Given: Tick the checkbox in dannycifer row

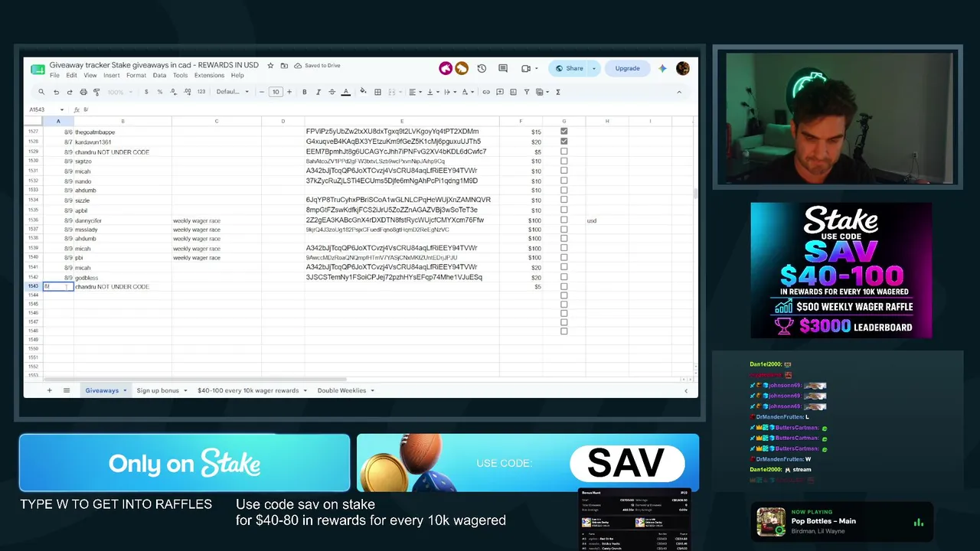Looking at the screenshot, I should pyautogui.click(x=564, y=220).
